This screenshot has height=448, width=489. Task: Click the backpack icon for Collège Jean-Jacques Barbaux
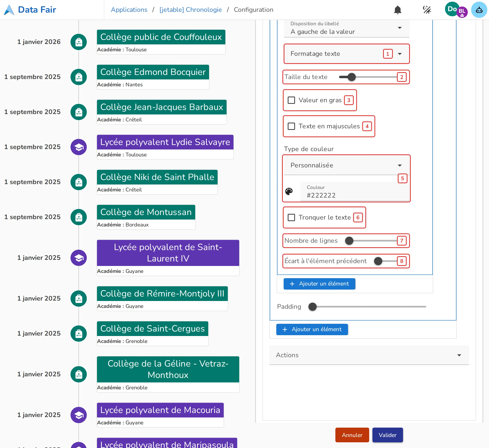[79, 112]
